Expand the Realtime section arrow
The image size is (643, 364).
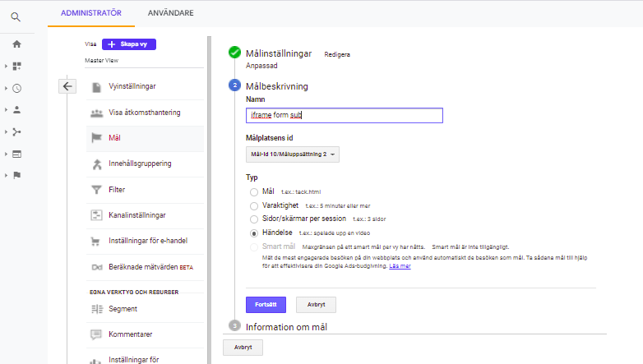[x=6, y=88]
